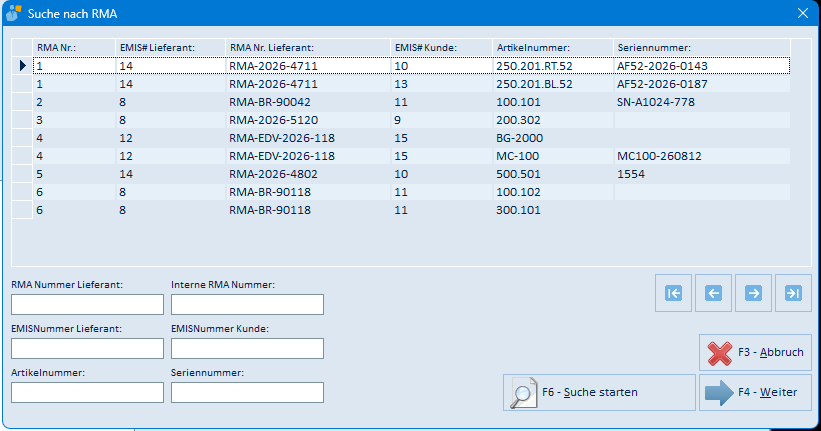
Task: Focus the RMA Nummer Lieferant input field
Action: (87, 304)
